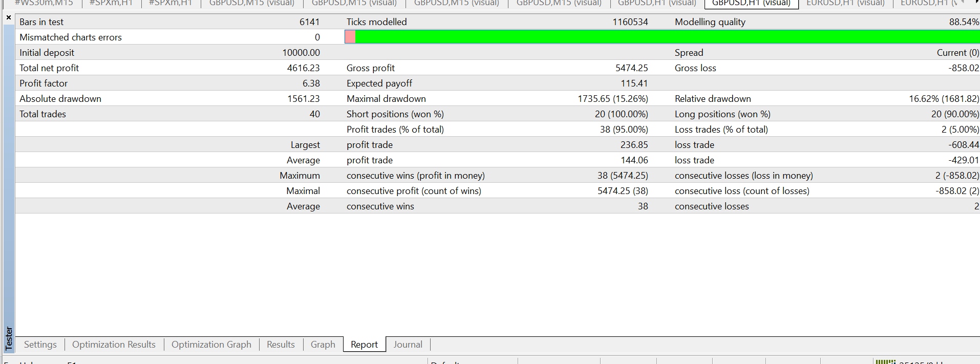This screenshot has width=980, height=364.
Task: Select the largest profit trade value 236.85
Action: pyautogui.click(x=634, y=145)
